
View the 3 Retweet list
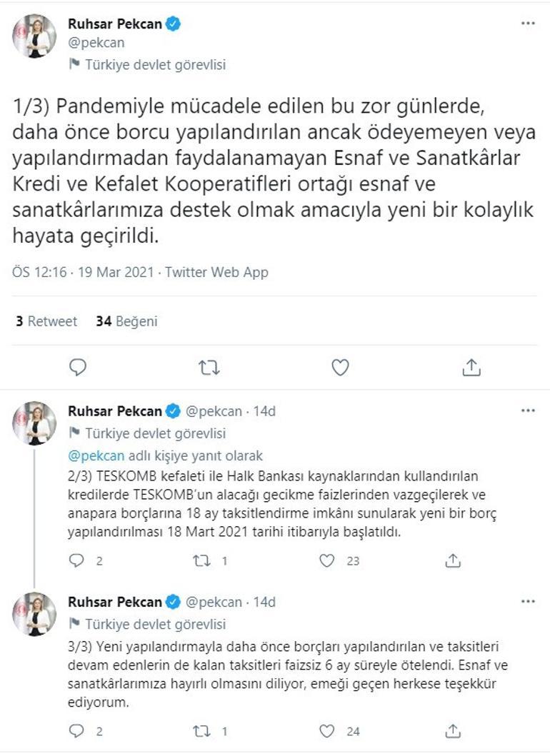pos(46,321)
